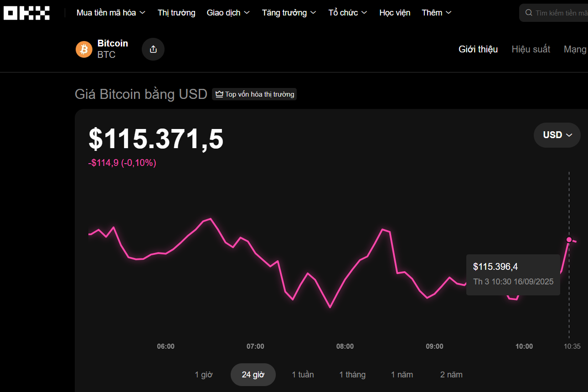Switch to the "Mạng" tab
588x392 pixels.
click(x=575, y=49)
